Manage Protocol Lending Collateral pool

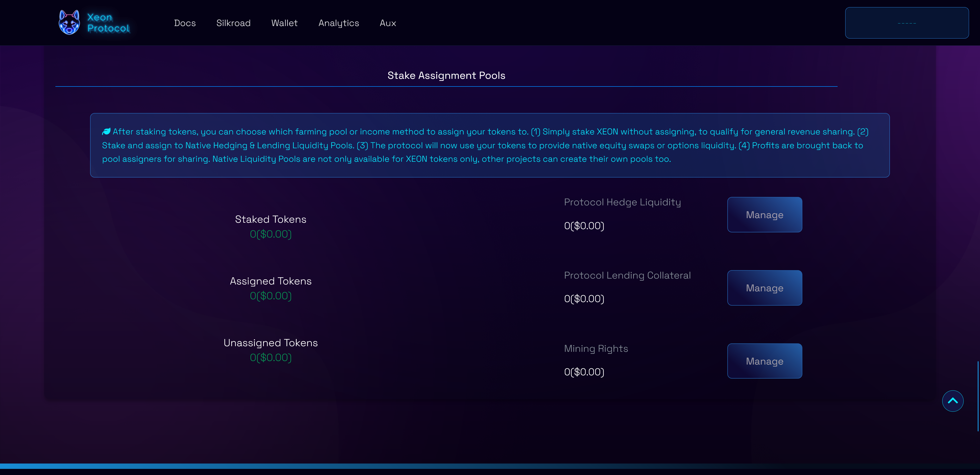[x=764, y=288]
